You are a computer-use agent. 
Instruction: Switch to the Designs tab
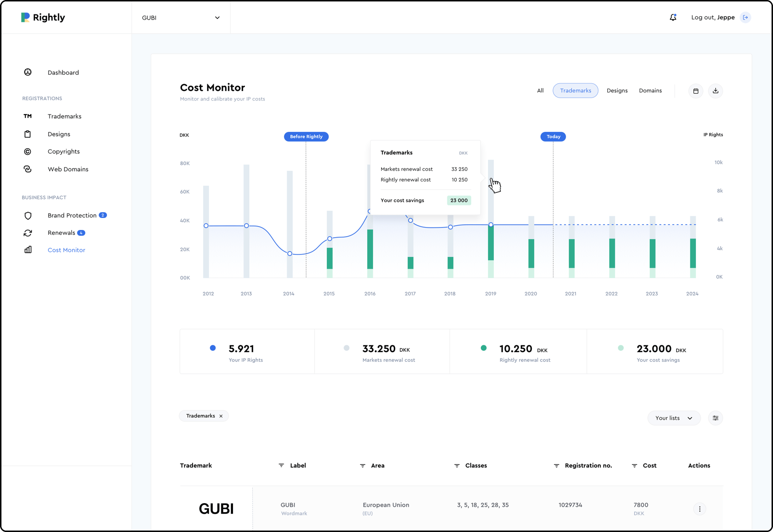click(x=617, y=90)
